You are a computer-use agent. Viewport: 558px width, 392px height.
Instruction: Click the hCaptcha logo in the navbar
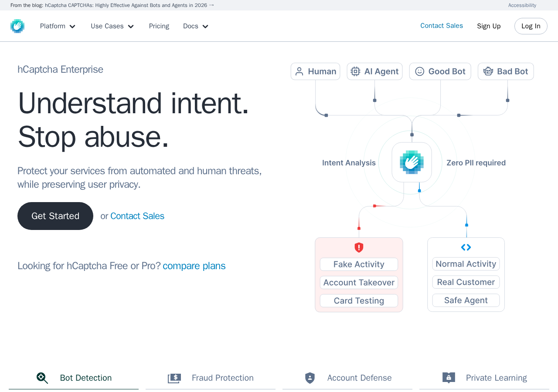pos(17,26)
